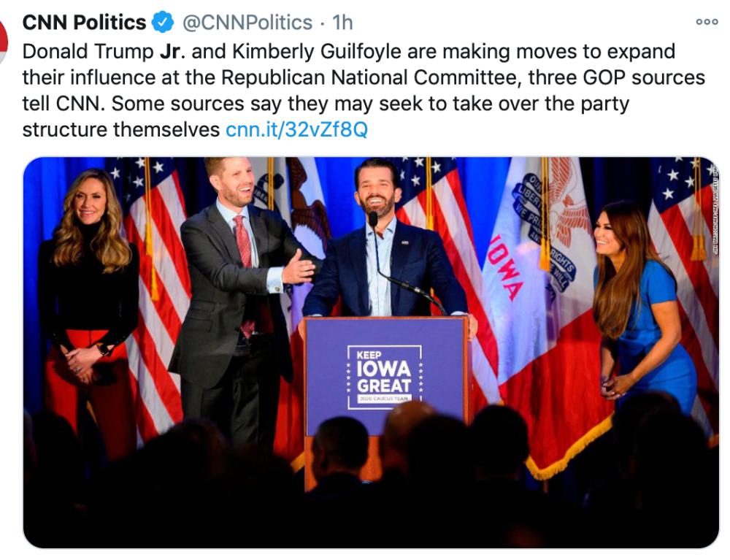Click the @CNNPolitics handle

pos(247,23)
